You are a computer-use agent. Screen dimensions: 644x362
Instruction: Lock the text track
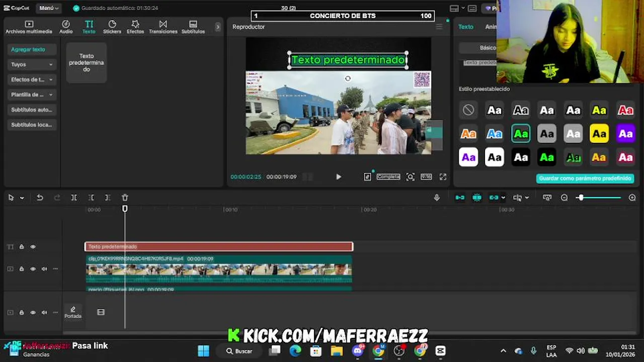pos(22,247)
